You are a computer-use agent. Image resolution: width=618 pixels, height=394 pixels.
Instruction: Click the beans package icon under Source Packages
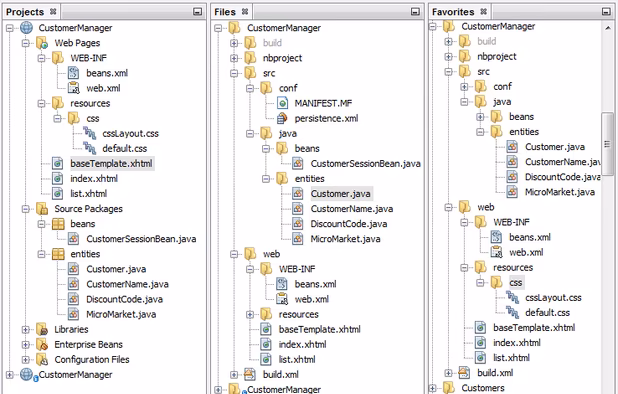(x=58, y=224)
